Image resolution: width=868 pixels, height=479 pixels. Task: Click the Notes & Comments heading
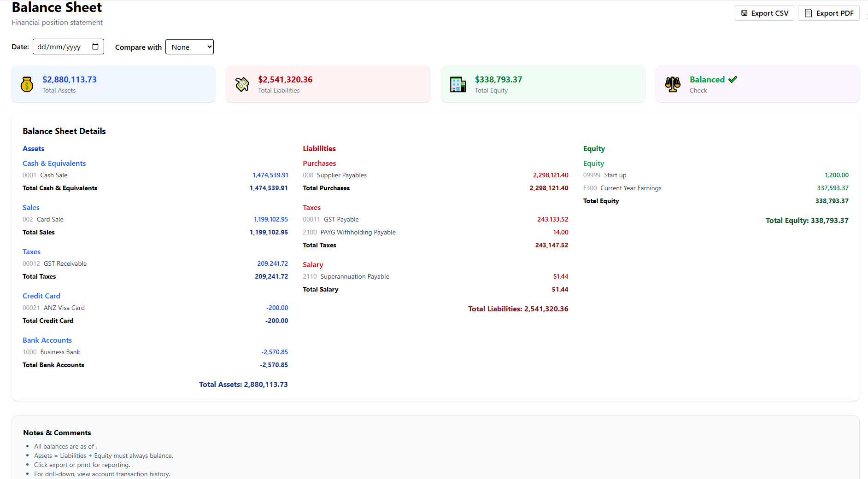click(57, 432)
